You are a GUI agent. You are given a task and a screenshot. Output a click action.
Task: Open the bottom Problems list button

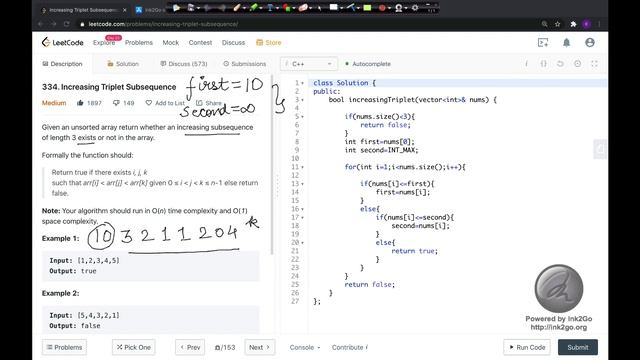pos(64,347)
